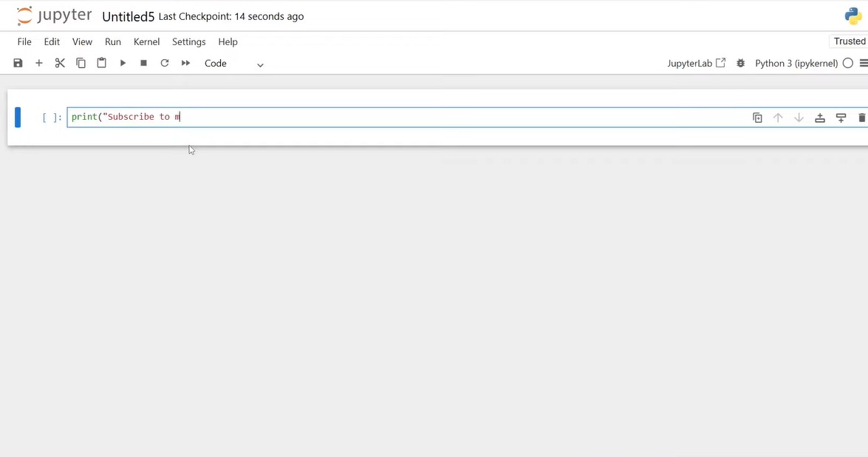The width and height of the screenshot is (868, 457).
Task: Open notebook in JupyterLab link
Action: tap(696, 63)
